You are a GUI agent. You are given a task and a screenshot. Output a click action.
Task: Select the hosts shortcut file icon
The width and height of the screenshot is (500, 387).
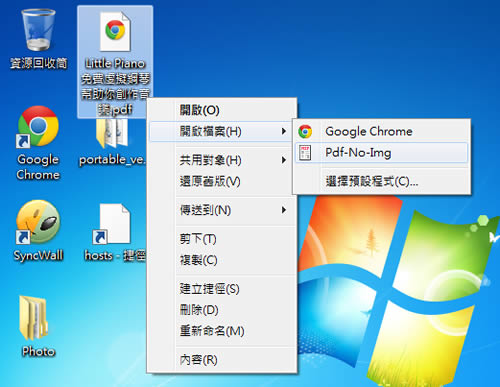112,224
